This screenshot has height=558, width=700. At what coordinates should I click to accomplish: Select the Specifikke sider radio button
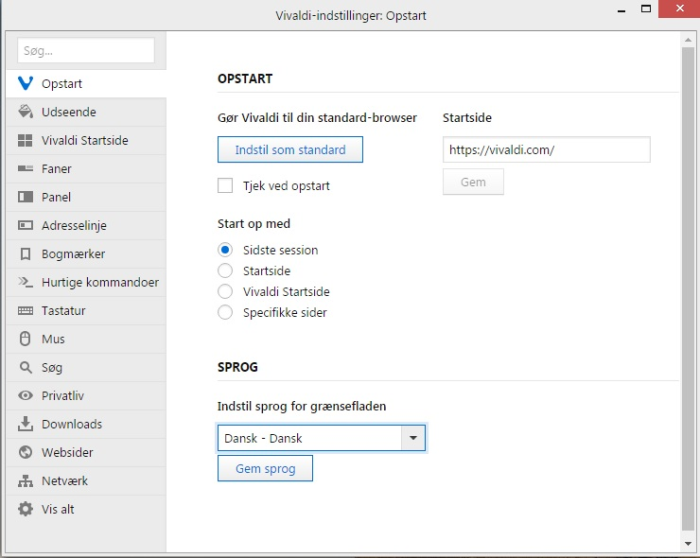[x=225, y=312]
